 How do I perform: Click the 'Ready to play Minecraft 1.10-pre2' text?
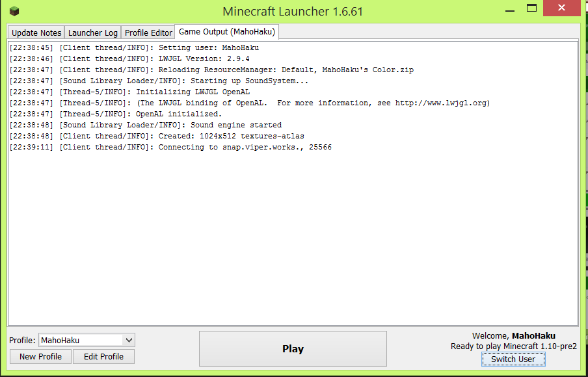pos(514,346)
